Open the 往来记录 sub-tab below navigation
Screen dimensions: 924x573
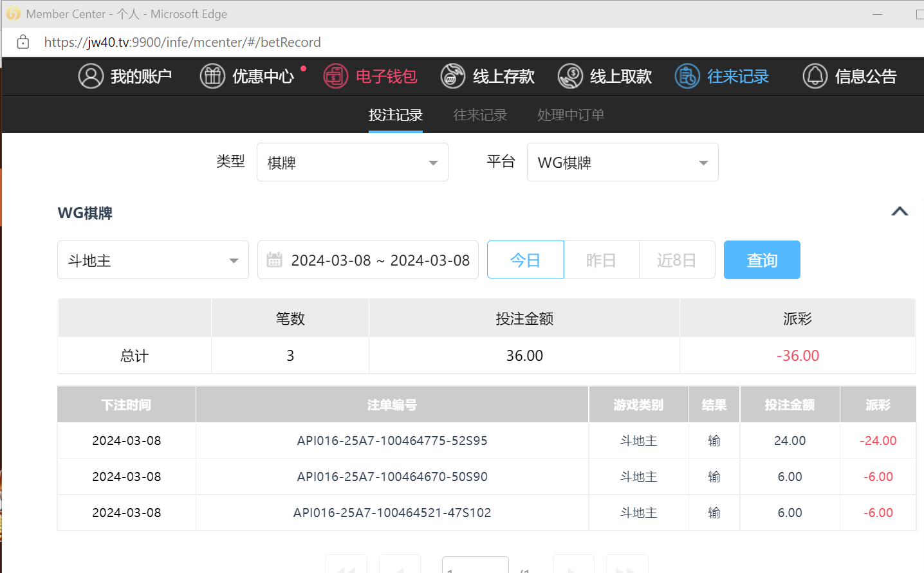tap(480, 115)
